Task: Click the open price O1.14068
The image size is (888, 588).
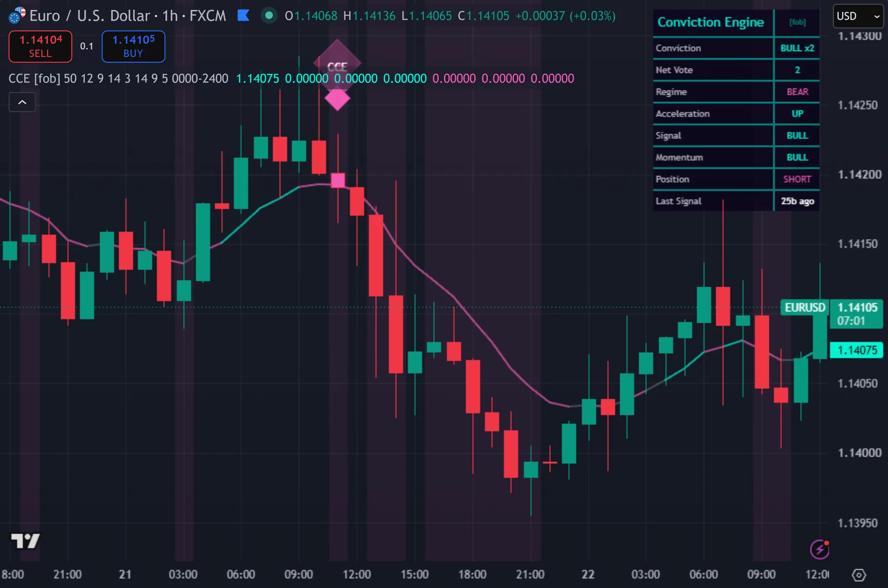Action: (311, 16)
